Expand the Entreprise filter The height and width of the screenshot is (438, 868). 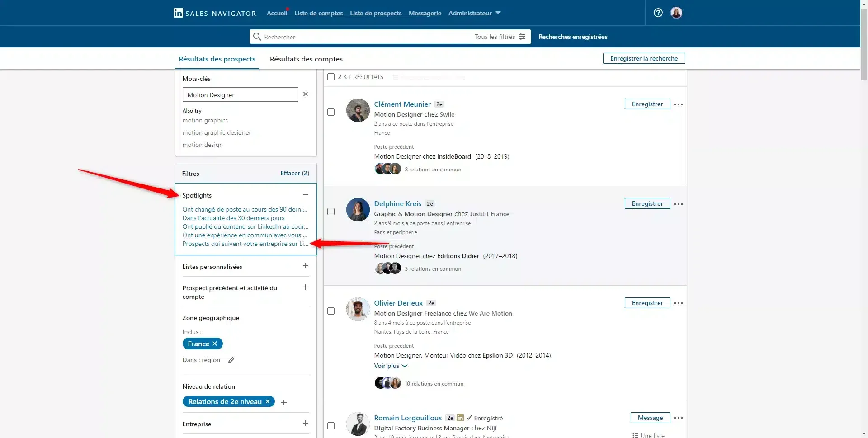(x=306, y=423)
